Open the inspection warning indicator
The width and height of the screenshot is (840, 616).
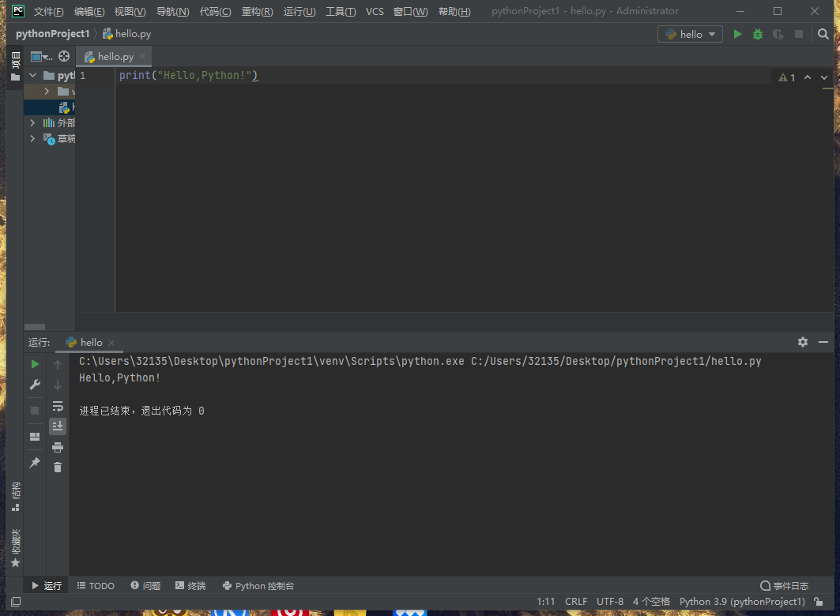[x=786, y=77]
